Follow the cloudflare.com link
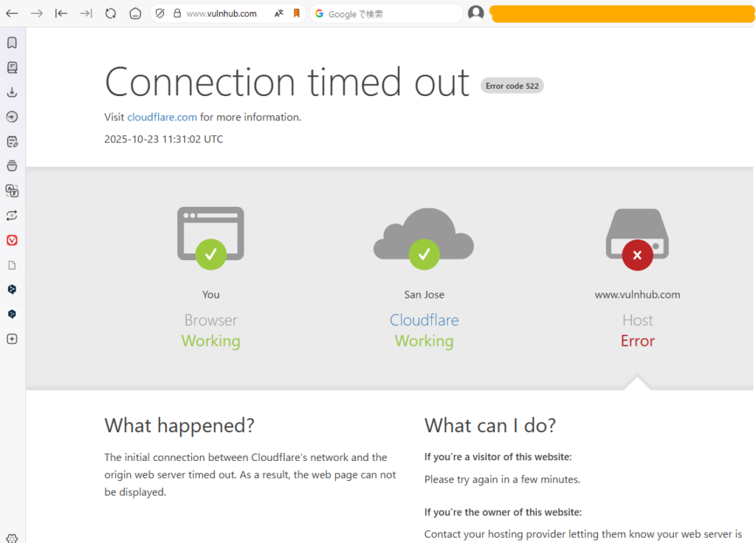This screenshot has width=756, height=543. 162,117
